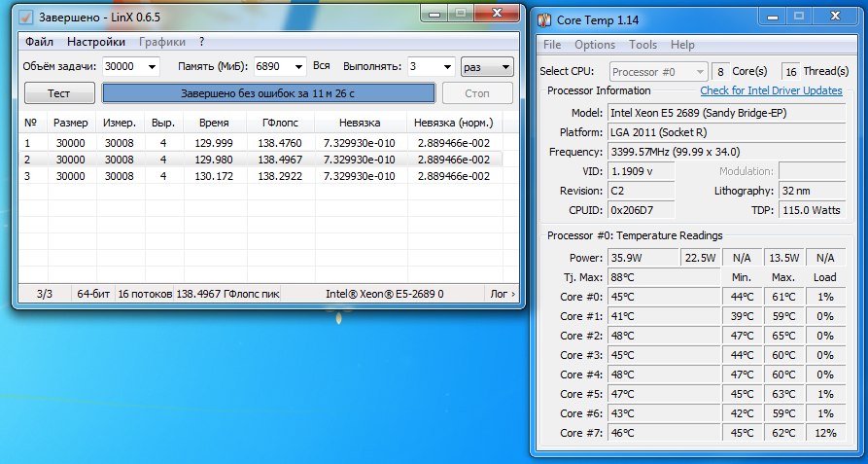Open the Options menu in Core Temp

(595, 45)
